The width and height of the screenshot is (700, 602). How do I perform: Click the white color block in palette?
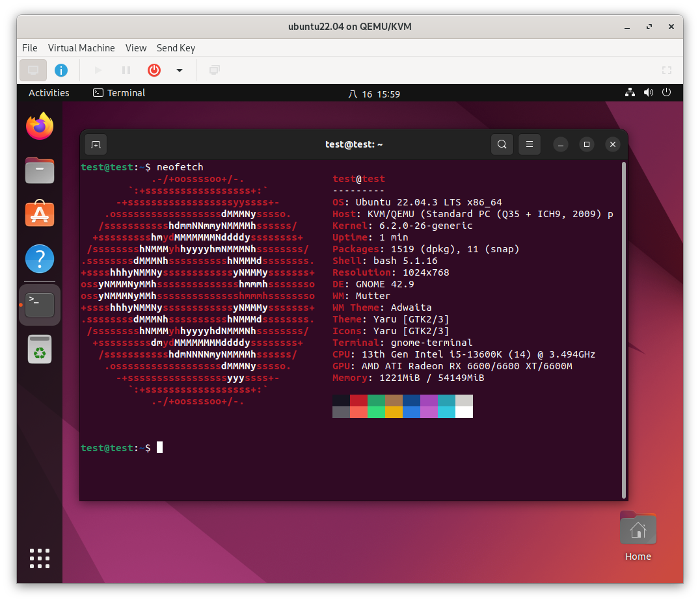pyautogui.click(x=464, y=412)
